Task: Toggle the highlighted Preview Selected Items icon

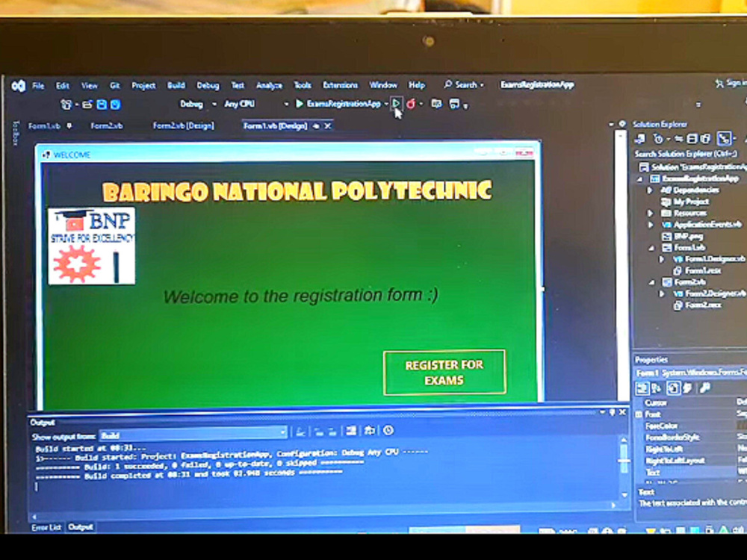Action: [x=724, y=139]
